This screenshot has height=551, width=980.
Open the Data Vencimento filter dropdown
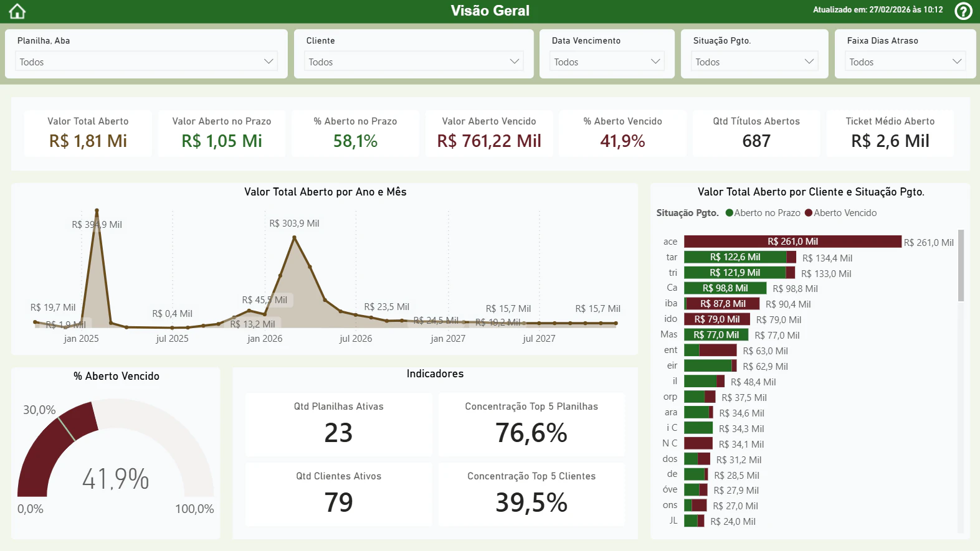coord(607,62)
